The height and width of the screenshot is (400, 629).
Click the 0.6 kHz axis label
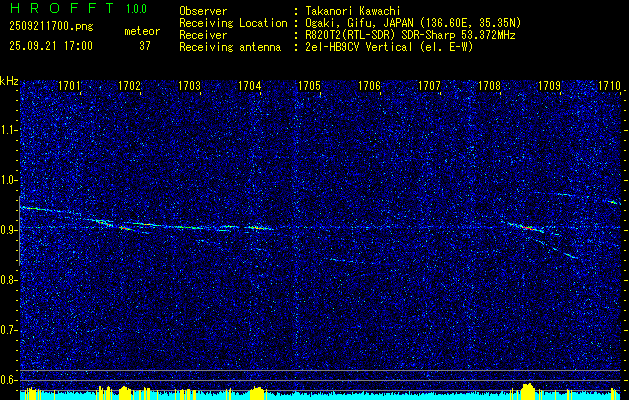coord(8,380)
